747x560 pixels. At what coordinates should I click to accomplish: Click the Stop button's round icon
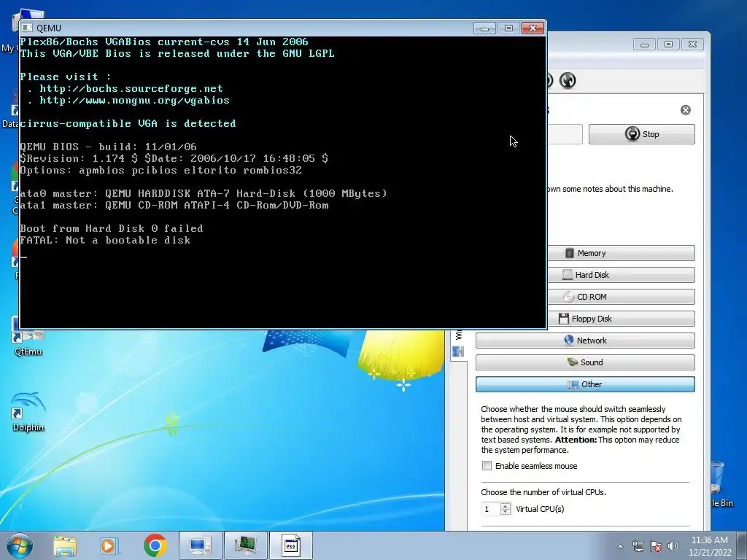coord(632,134)
